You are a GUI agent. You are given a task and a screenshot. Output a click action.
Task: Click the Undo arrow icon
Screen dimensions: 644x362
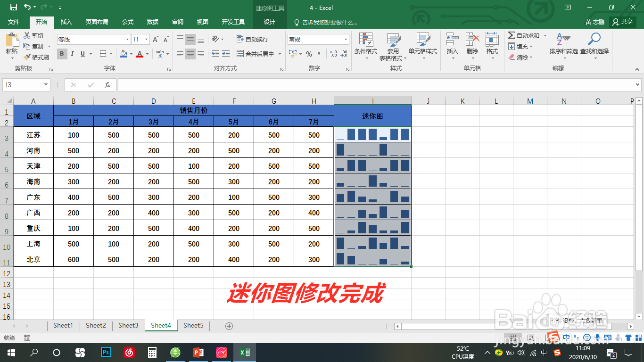pyautogui.click(x=27, y=7)
